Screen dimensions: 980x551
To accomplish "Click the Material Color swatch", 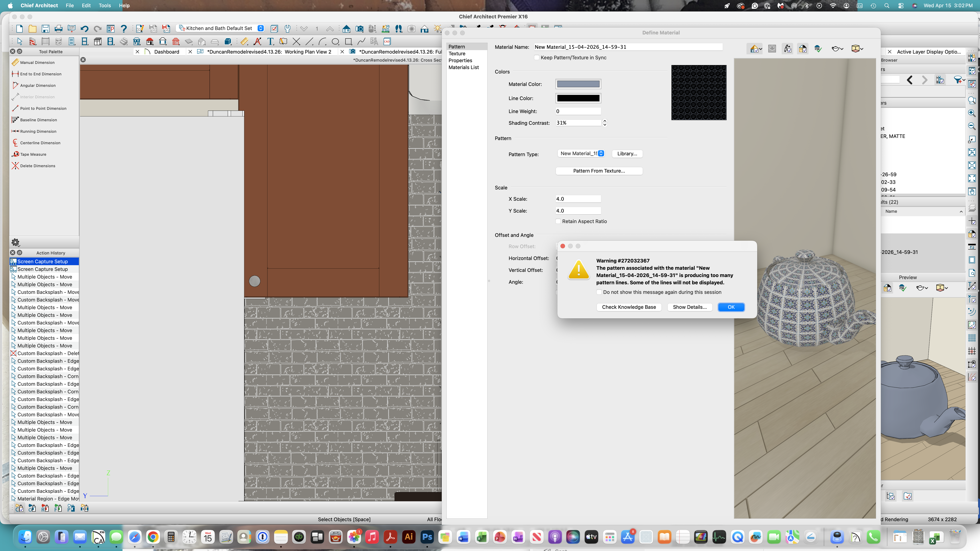I will 578,84.
